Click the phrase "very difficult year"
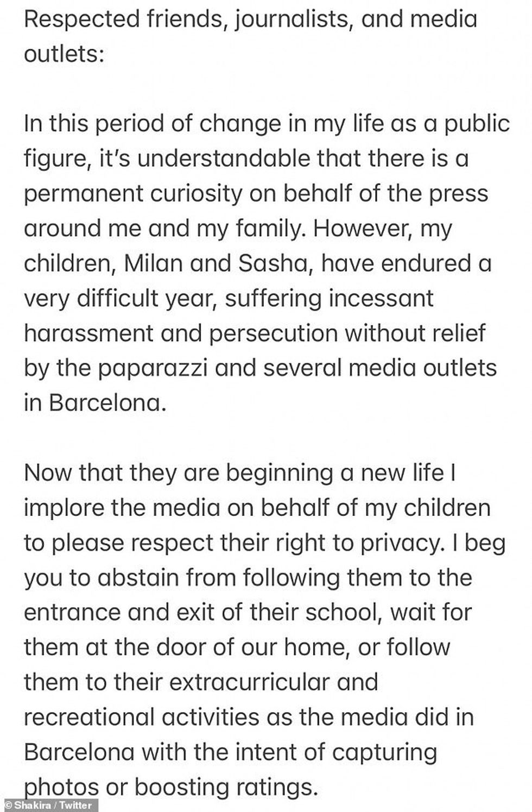This screenshot has height=812, width=532. (119, 299)
